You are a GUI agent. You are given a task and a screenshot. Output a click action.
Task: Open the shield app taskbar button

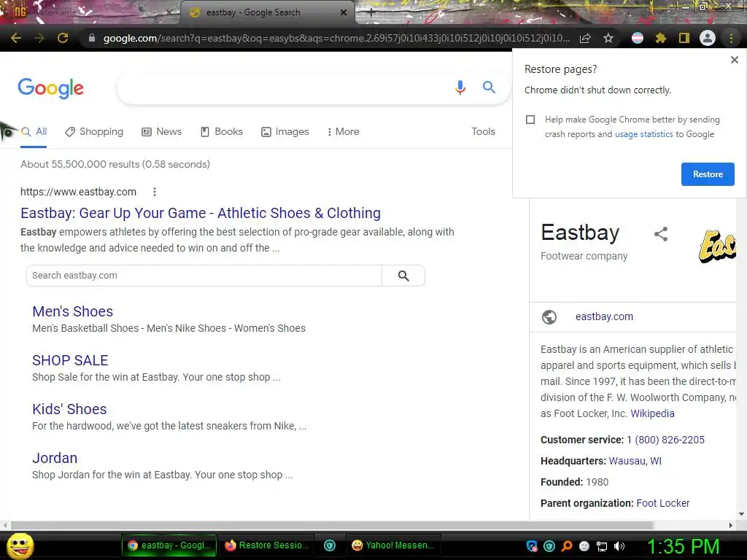tap(330, 545)
